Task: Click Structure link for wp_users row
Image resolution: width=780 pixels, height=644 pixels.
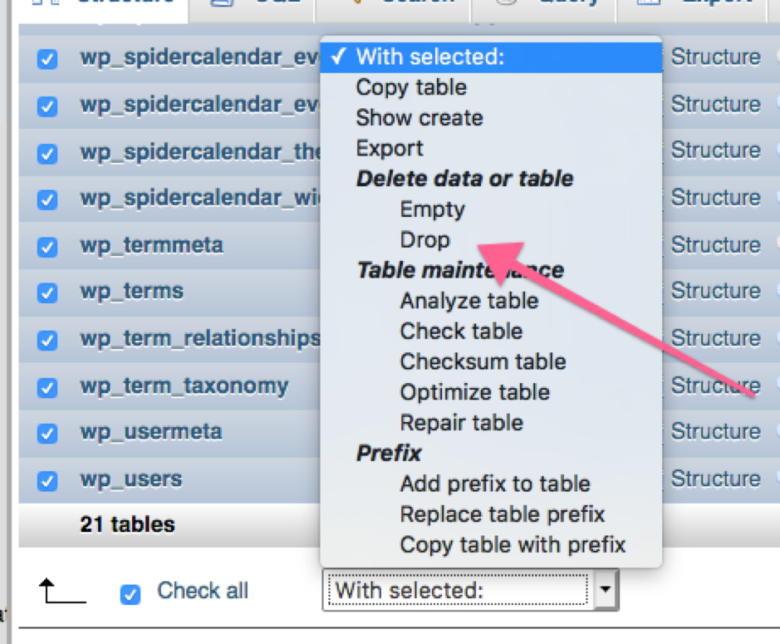Action: click(x=716, y=479)
